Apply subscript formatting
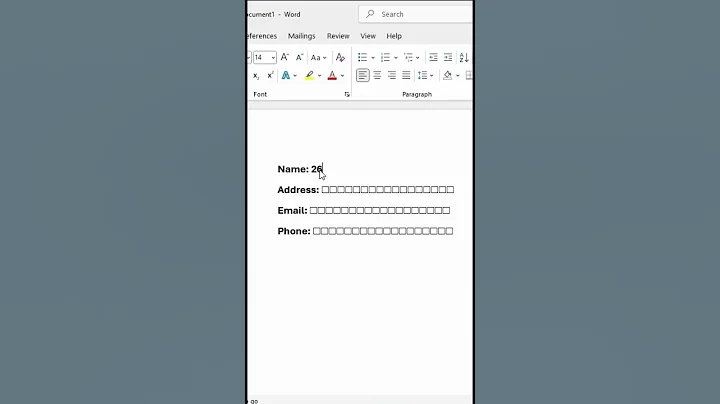The image size is (720, 404). point(256,75)
